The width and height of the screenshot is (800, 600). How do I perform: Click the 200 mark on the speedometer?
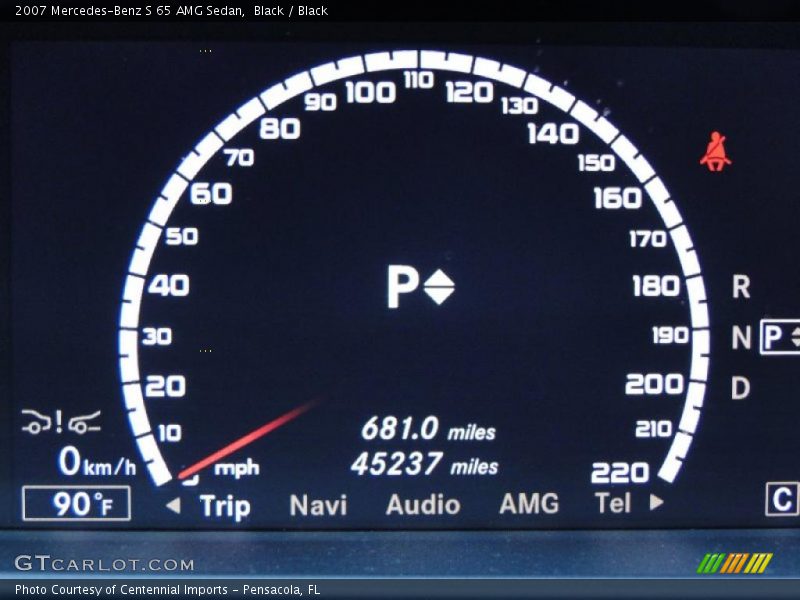[654, 384]
